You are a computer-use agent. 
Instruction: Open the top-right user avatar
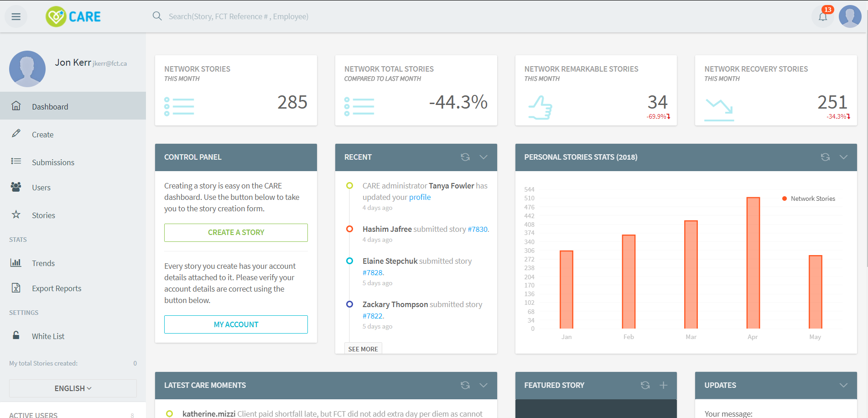[850, 16]
